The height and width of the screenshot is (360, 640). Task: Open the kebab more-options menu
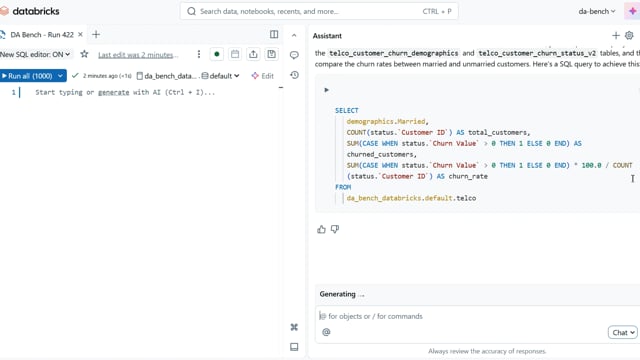(199, 54)
